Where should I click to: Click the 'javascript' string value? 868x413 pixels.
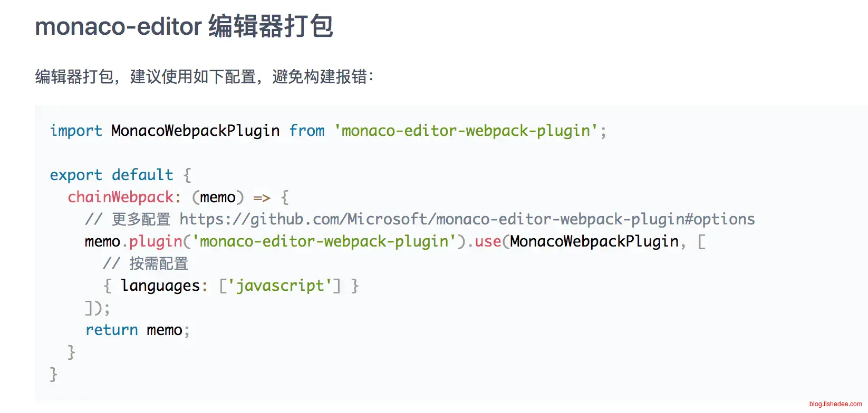pos(279,286)
